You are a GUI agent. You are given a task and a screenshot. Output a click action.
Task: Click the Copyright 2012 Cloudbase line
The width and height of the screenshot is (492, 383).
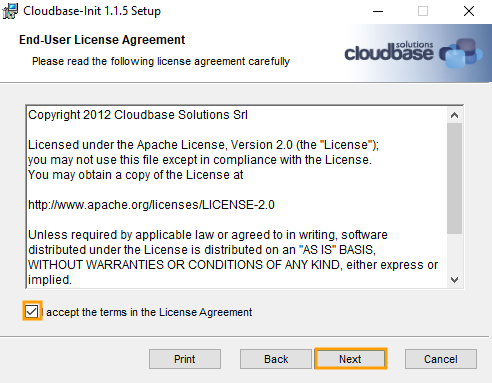(138, 115)
